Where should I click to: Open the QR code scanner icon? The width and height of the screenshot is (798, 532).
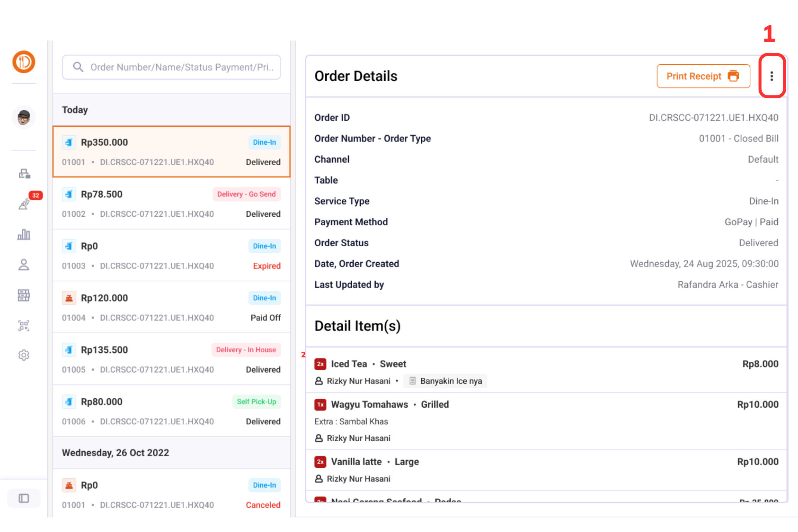click(x=24, y=325)
